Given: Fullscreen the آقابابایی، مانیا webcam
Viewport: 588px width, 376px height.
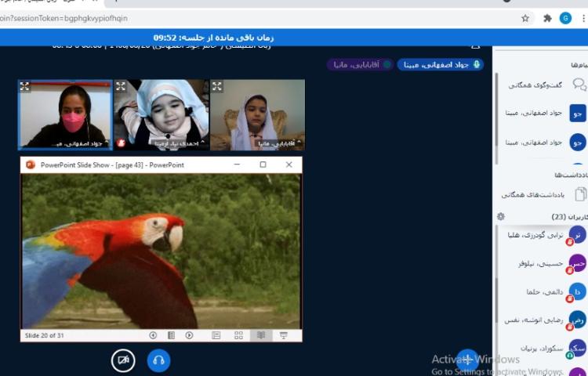Looking at the screenshot, I should pos(216,86).
